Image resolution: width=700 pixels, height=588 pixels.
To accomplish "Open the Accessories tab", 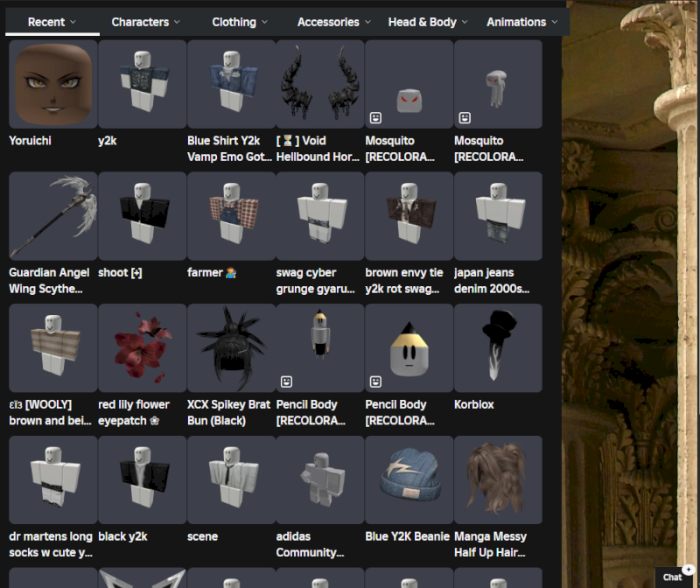I will pyautogui.click(x=333, y=22).
